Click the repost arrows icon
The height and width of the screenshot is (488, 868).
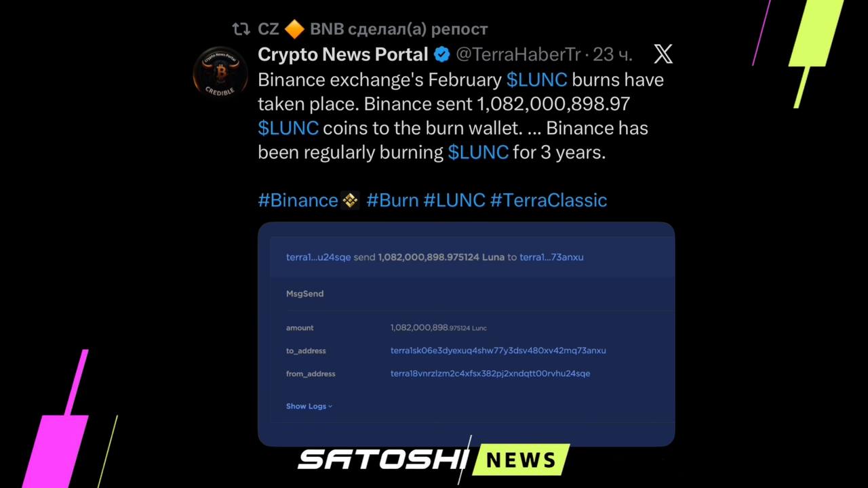241,29
